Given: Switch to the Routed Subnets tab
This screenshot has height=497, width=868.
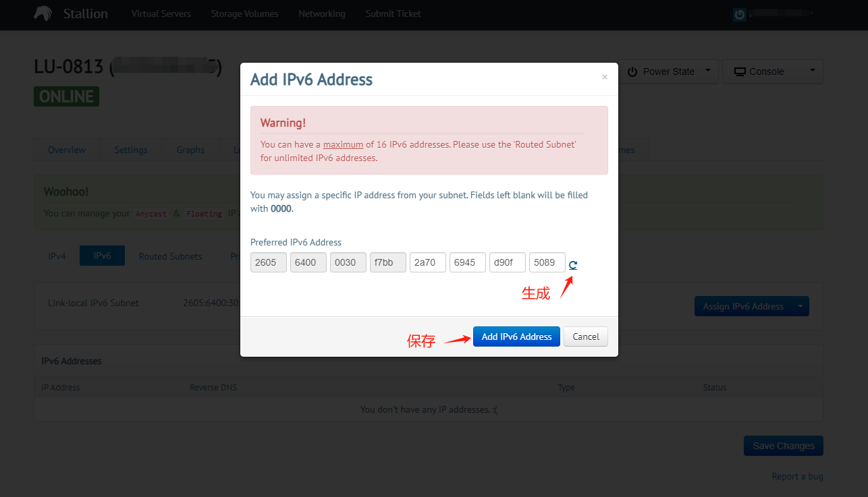Looking at the screenshot, I should coord(170,256).
